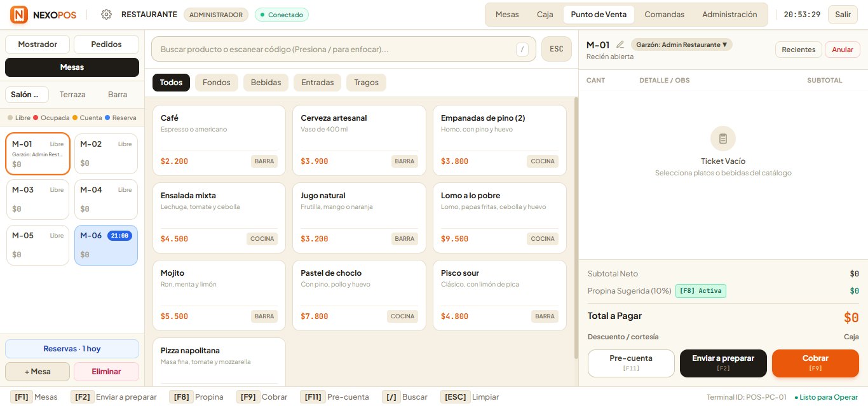Viewport: 868px width, 406px height.
Task: Select table M-02
Action: pos(106,153)
